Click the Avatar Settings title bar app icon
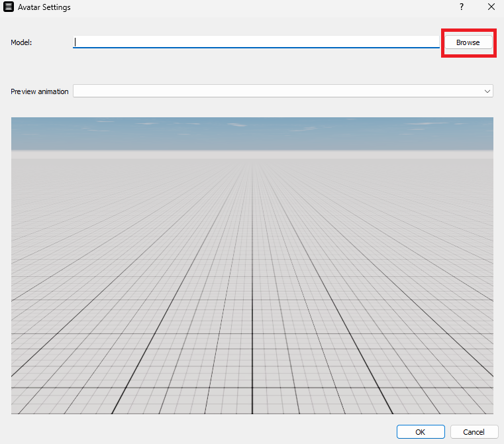Image resolution: width=504 pixels, height=444 pixels. pos(9,7)
